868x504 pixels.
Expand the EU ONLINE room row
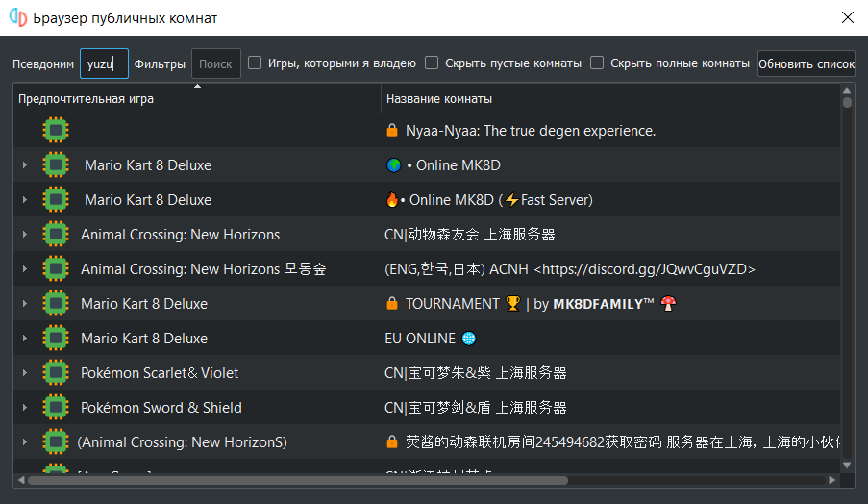point(24,338)
